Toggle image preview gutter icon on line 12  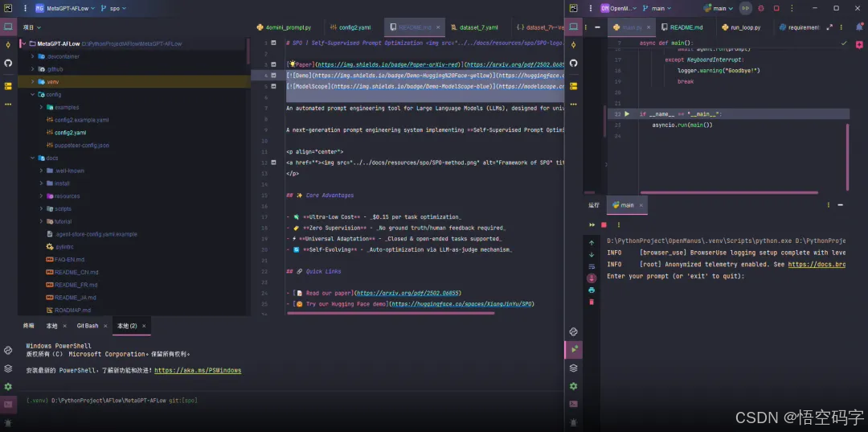tap(273, 163)
